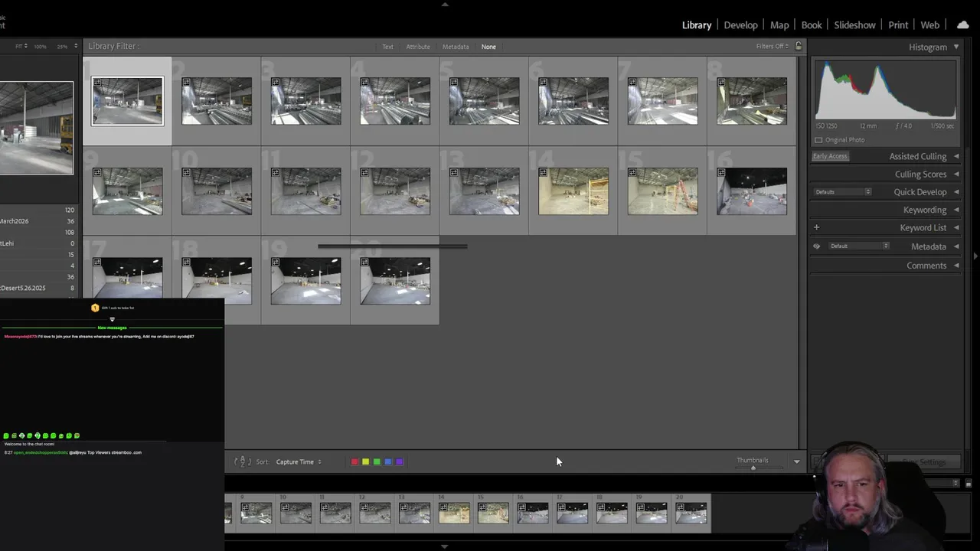The height and width of the screenshot is (551, 980).
Task: Click the folder row ending in Desert5.26.2025
Action: coord(38,288)
